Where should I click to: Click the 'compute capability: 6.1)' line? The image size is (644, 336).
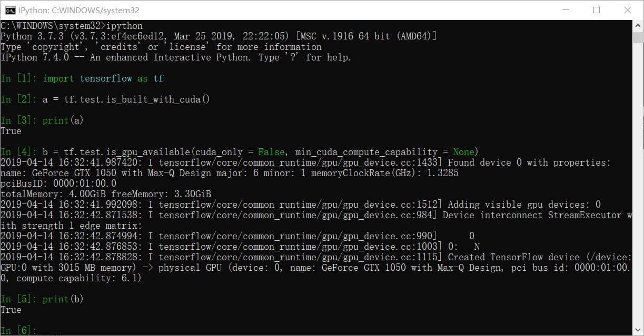click(71, 278)
